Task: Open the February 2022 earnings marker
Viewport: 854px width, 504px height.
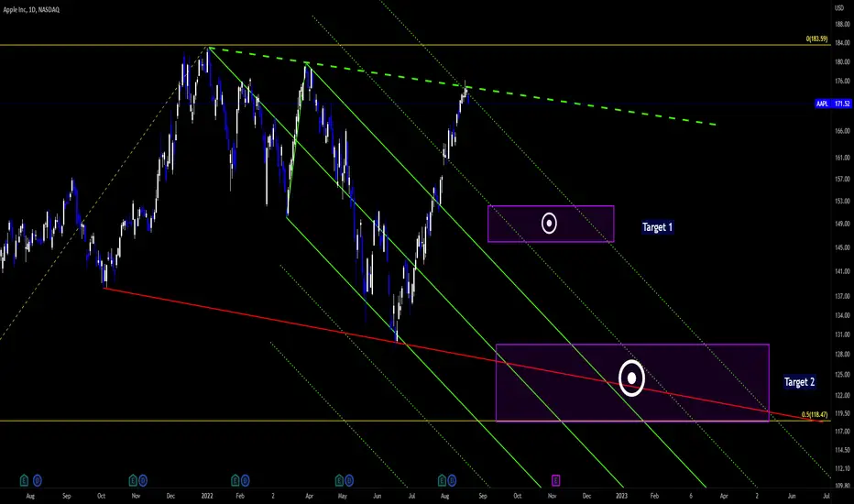Action: [x=235, y=480]
